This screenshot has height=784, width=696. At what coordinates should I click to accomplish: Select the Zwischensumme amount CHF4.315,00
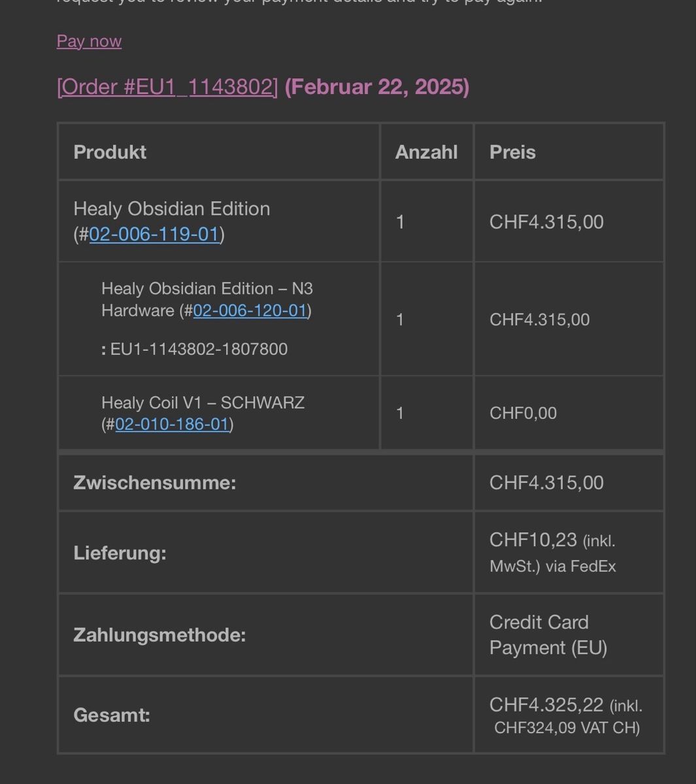[x=546, y=483]
